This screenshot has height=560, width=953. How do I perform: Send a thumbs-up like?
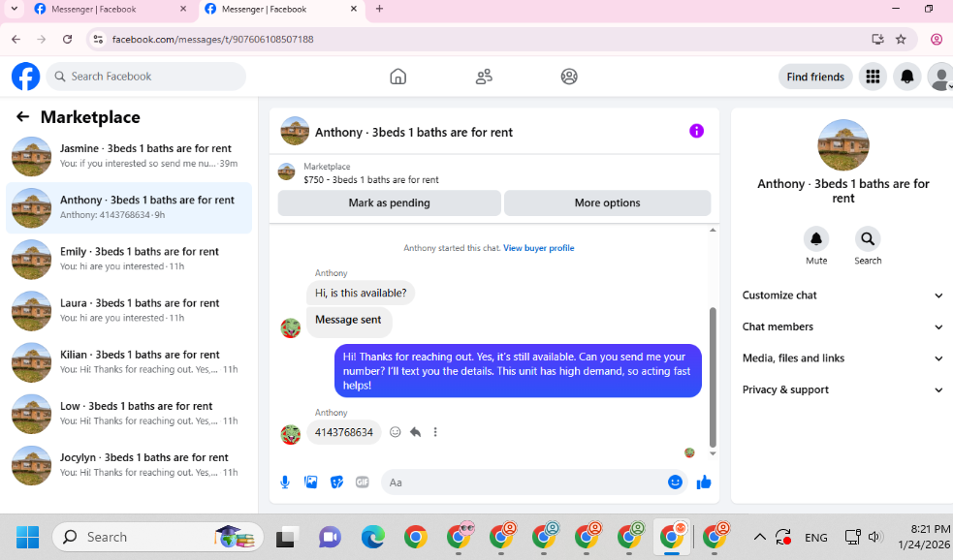click(704, 482)
